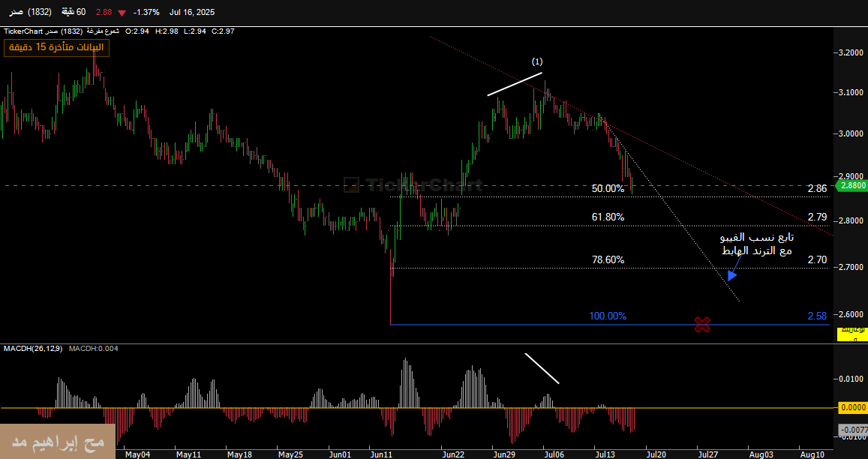
Task: Click the last price 2.88 in the header
Action: point(104,12)
